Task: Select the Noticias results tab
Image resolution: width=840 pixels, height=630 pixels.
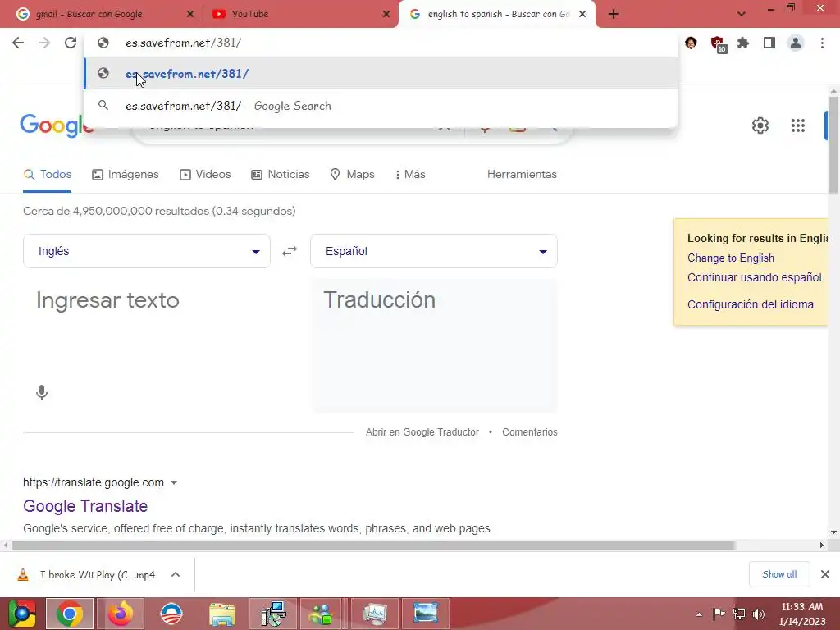Action: [281, 174]
